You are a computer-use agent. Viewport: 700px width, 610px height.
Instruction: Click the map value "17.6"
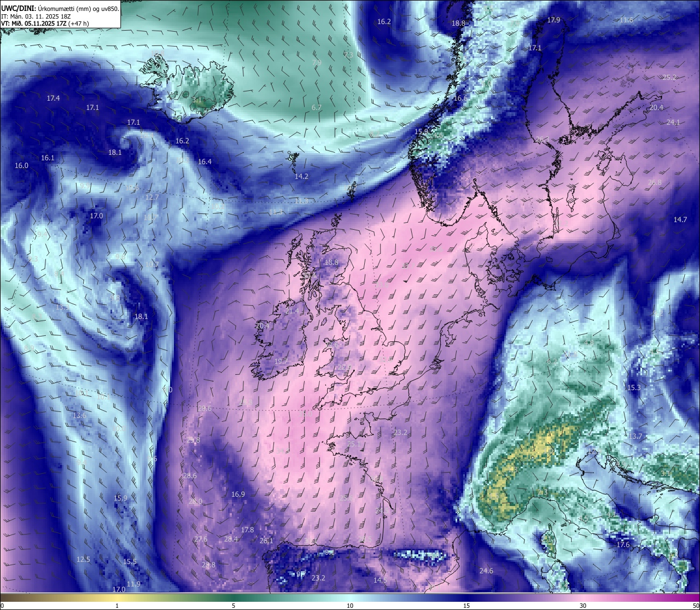point(623,545)
